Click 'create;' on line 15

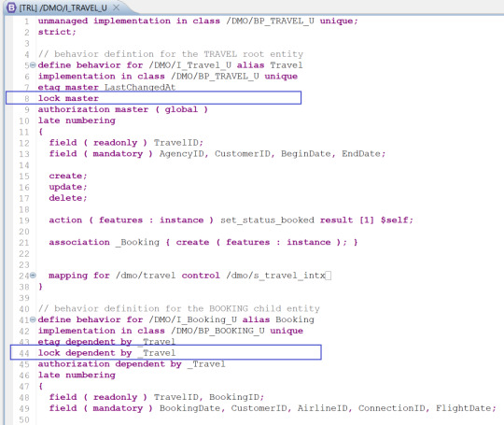coord(68,176)
